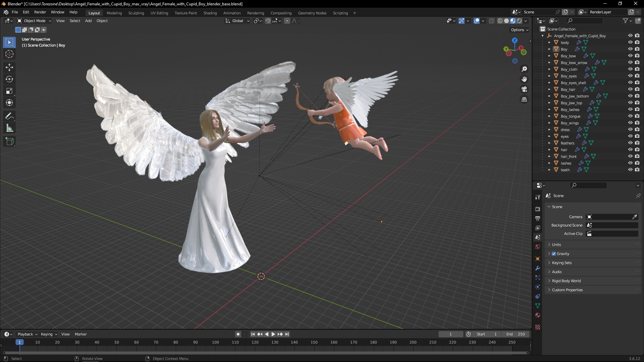Disable render for teeth object

[637, 170]
